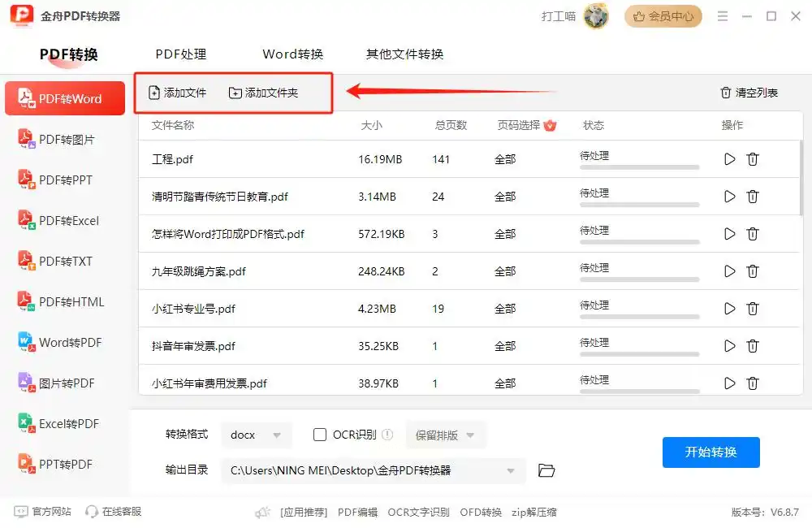Screen dimensions: 812x528
Task: Delete 工程.pdf using its trash icon
Action: tap(753, 159)
